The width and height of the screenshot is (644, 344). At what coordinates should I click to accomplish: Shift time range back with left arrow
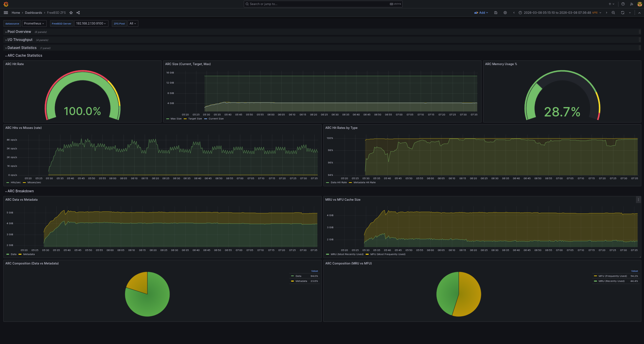tap(514, 12)
